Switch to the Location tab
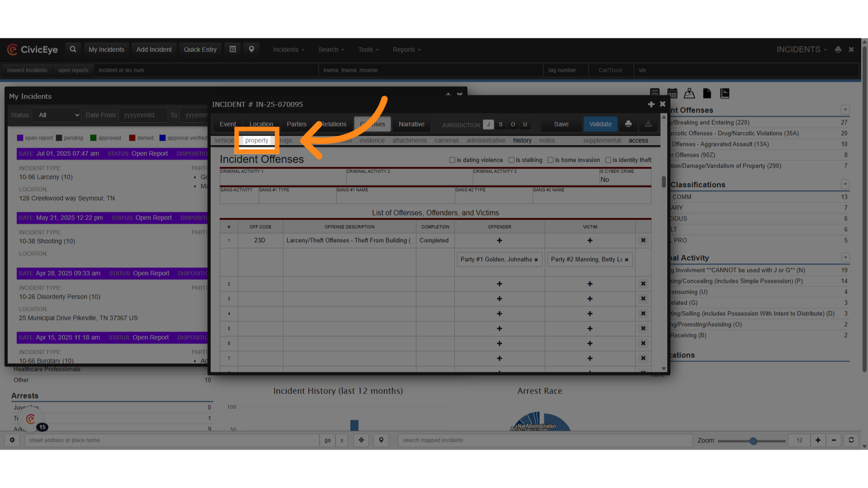 coord(261,124)
